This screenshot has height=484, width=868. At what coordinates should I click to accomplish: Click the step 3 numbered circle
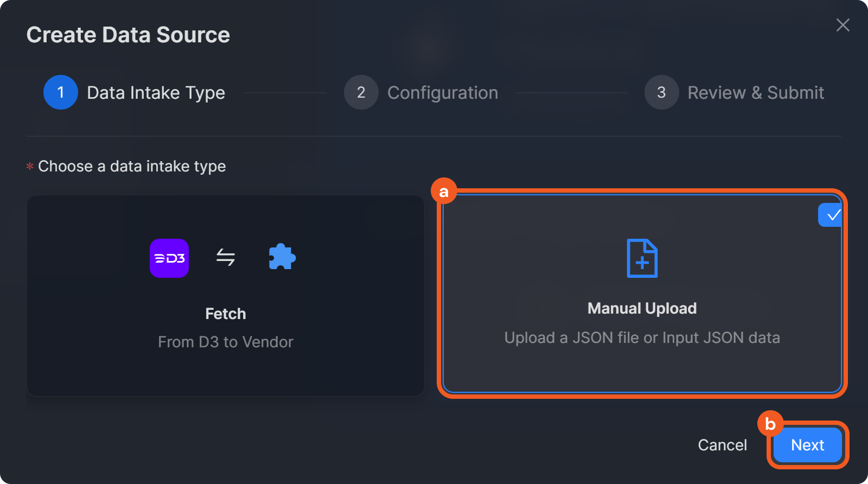click(x=661, y=92)
